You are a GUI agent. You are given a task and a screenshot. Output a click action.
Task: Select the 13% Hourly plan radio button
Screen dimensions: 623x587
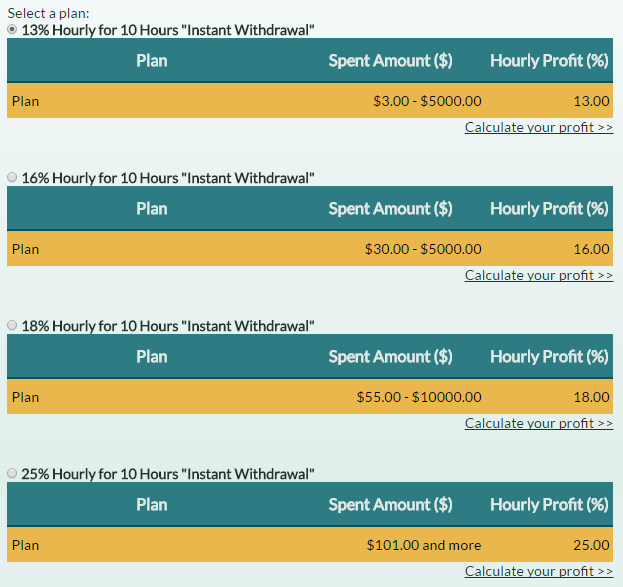click(12, 30)
